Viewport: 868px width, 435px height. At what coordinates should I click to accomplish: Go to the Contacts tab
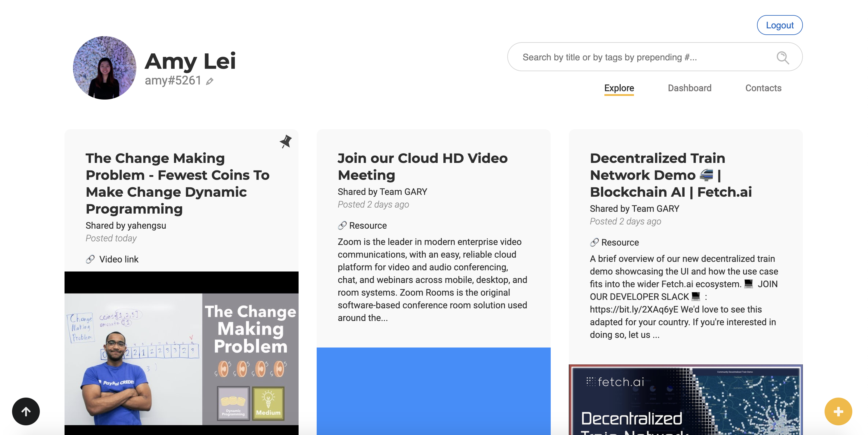point(763,88)
